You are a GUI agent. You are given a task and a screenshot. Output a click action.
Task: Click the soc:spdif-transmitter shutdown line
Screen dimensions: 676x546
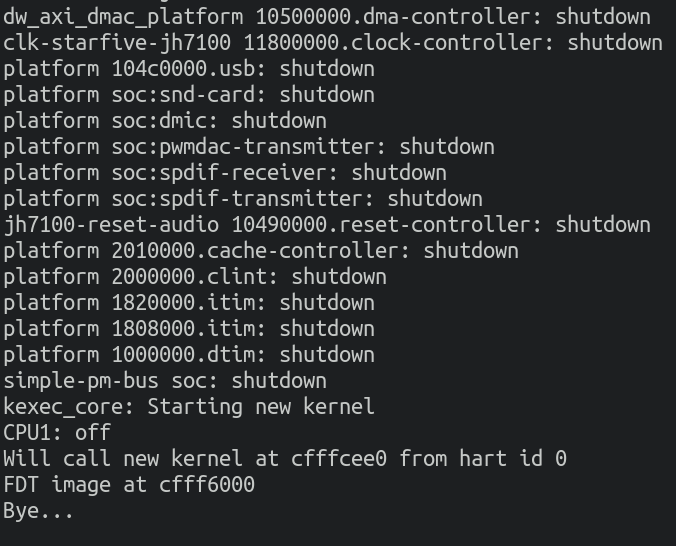[243, 199]
